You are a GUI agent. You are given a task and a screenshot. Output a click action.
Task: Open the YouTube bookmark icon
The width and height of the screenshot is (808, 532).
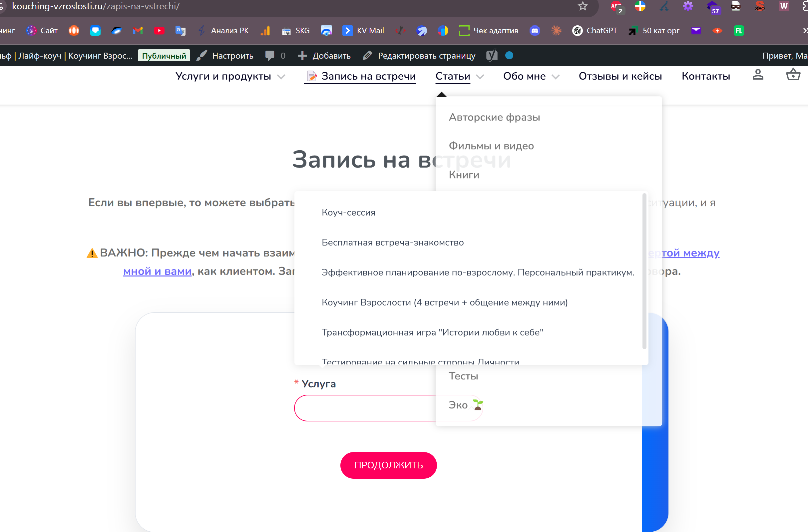click(159, 31)
